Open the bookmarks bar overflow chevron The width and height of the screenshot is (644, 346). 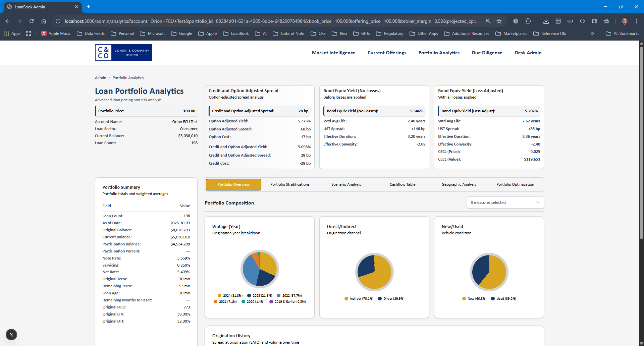point(592,33)
